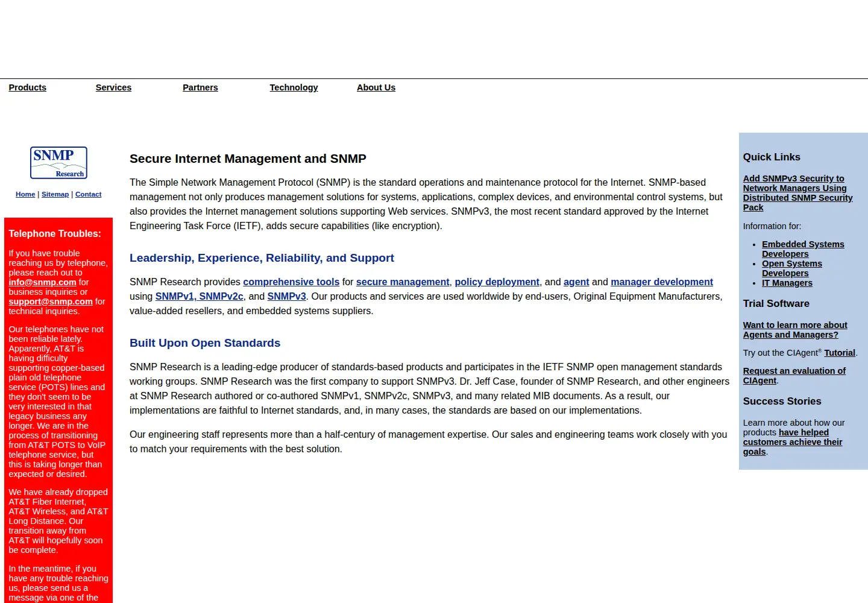Click the Leadership, Experience, Reliability, and Support heading
Image resolution: width=868 pixels, height=603 pixels.
262,258
